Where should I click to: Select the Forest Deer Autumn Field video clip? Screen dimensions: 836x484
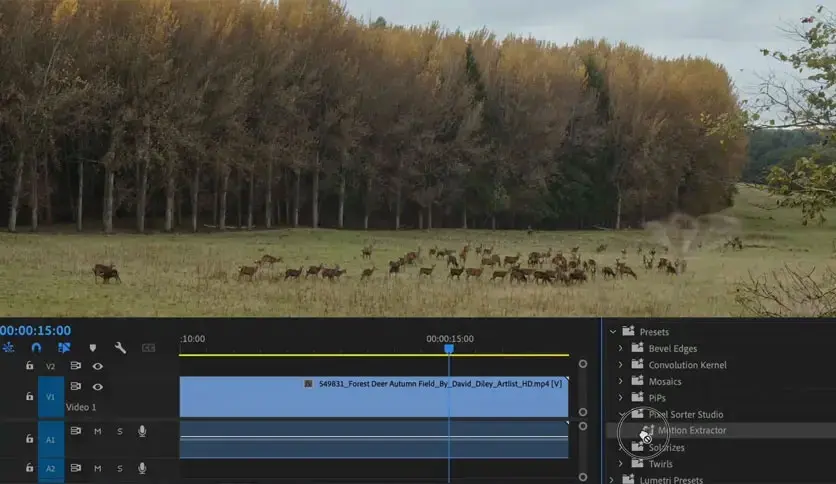coord(374,397)
